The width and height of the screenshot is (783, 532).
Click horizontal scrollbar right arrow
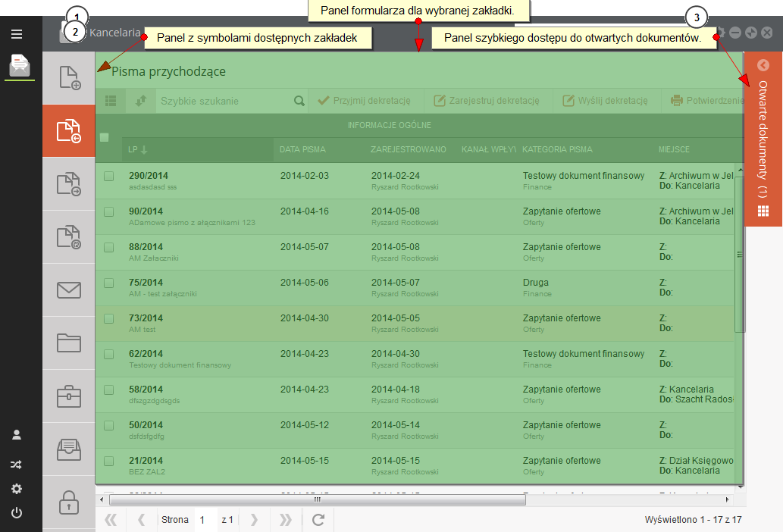(727, 499)
